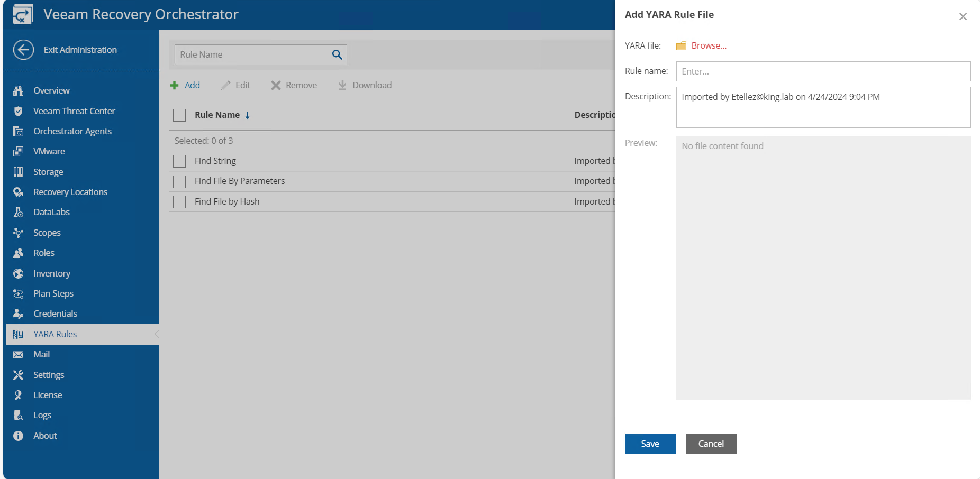Click the Overview binoculars icon

[19, 90]
